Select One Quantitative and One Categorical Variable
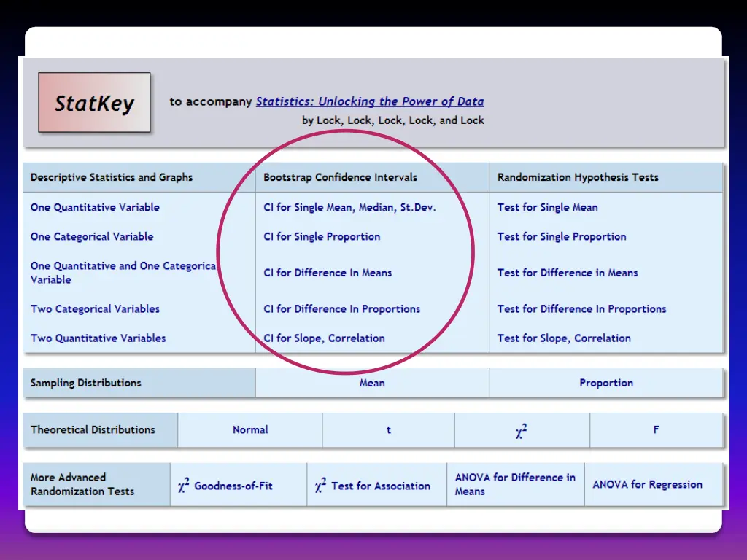The image size is (747, 560). [124, 273]
